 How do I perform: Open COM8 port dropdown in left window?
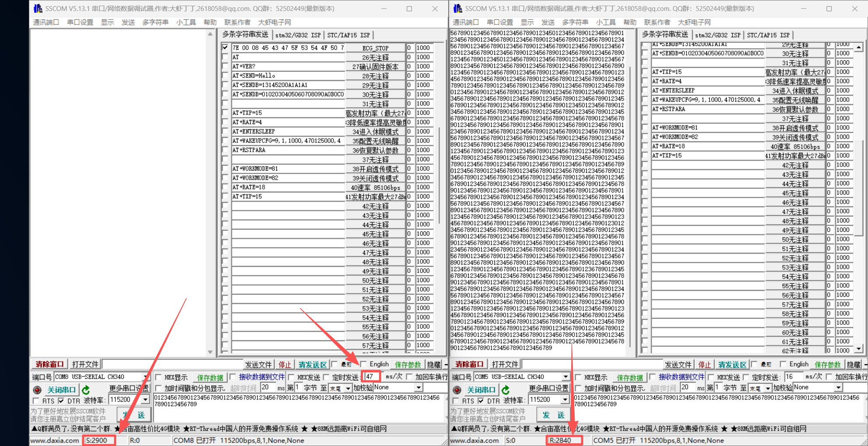145,376
